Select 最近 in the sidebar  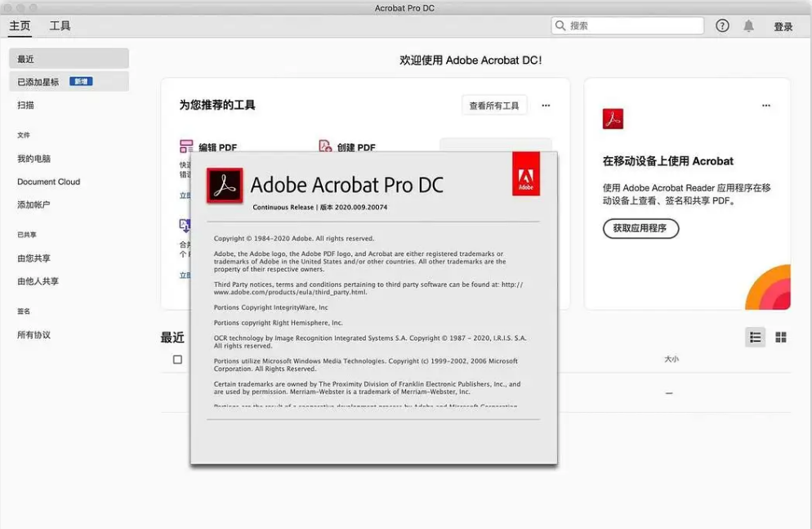69,59
